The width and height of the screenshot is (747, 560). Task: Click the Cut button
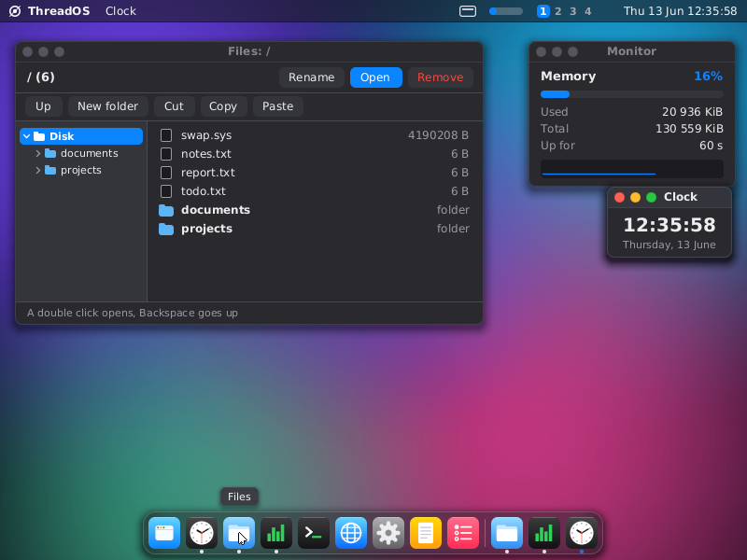tap(174, 106)
